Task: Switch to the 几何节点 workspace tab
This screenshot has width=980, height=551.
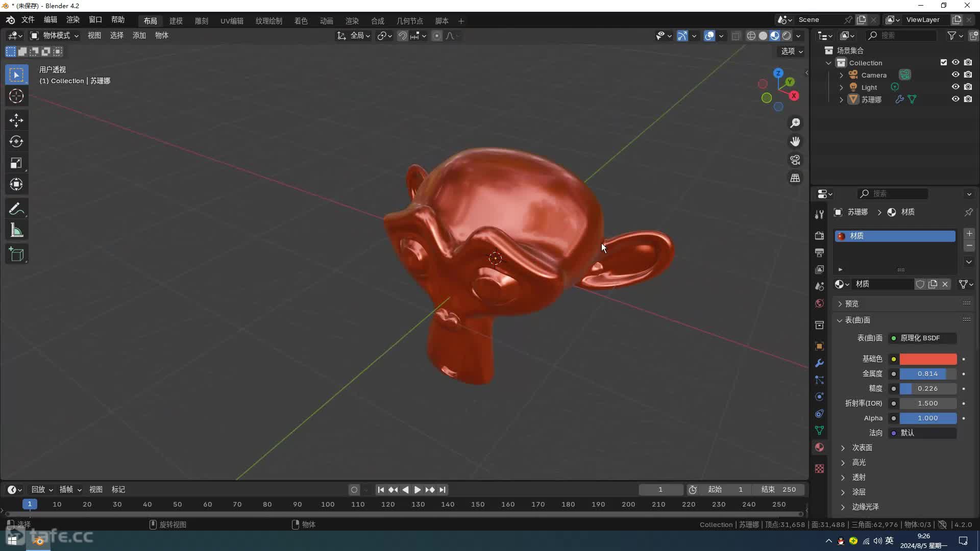Action: pyautogui.click(x=410, y=21)
